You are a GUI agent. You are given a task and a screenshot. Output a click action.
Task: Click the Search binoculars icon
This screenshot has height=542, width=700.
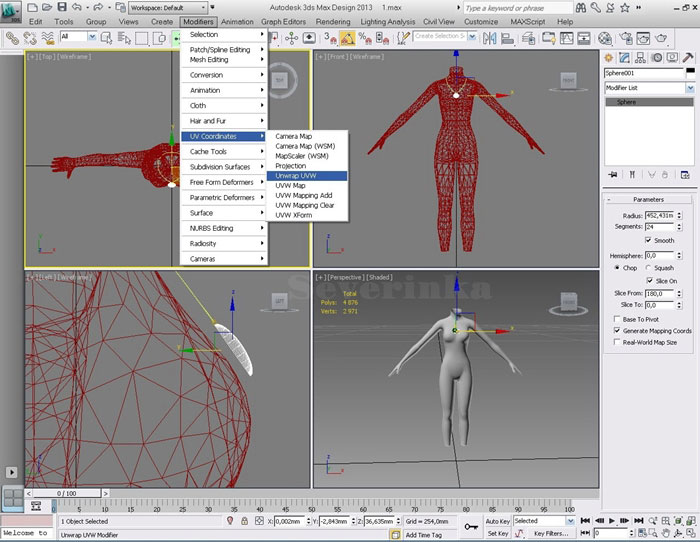click(581, 8)
